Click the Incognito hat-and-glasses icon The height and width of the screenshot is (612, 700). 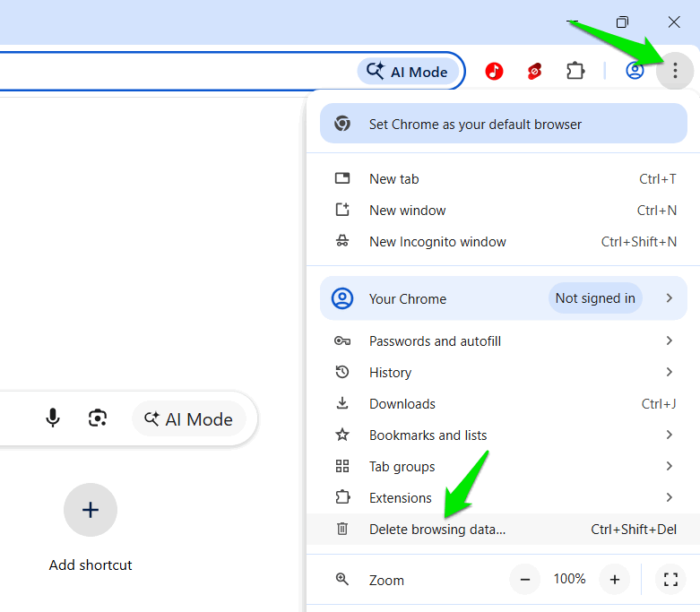coord(342,241)
